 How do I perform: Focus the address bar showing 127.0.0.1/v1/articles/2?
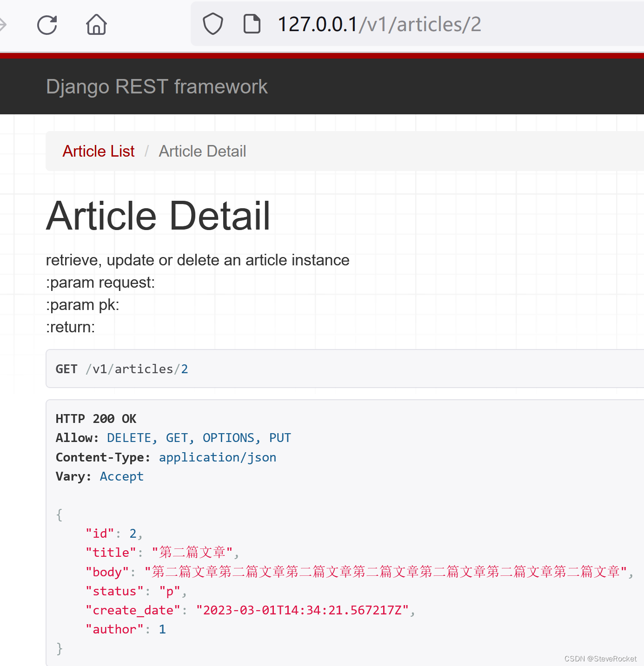(417, 24)
